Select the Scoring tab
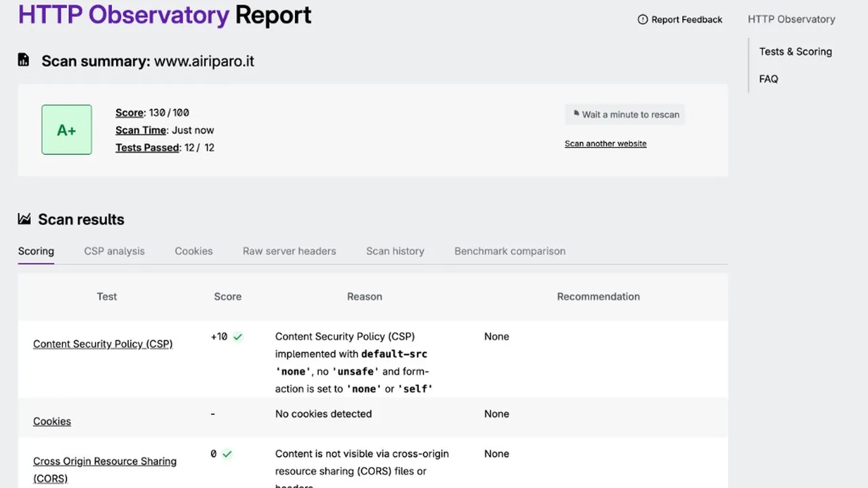 tap(36, 251)
